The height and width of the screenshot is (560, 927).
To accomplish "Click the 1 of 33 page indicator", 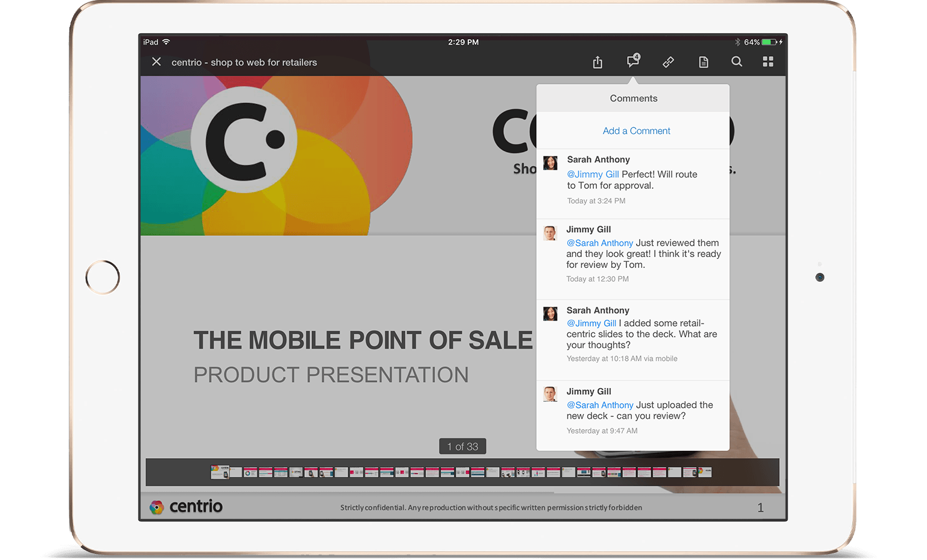I will 462,447.
